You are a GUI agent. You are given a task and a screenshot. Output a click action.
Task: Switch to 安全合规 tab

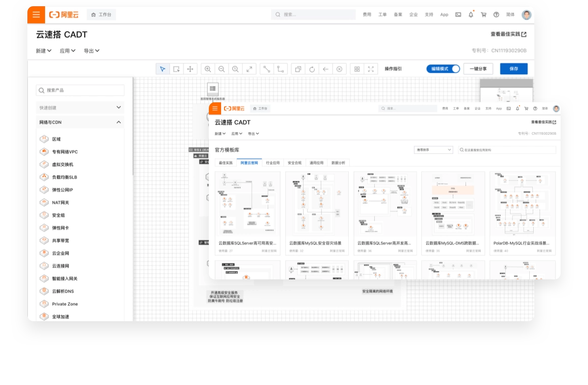295,163
